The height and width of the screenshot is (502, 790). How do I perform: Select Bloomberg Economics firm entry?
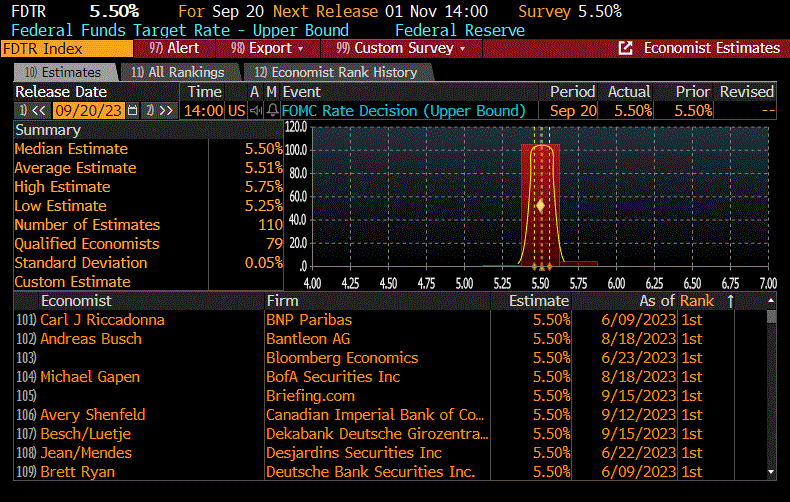click(342, 358)
